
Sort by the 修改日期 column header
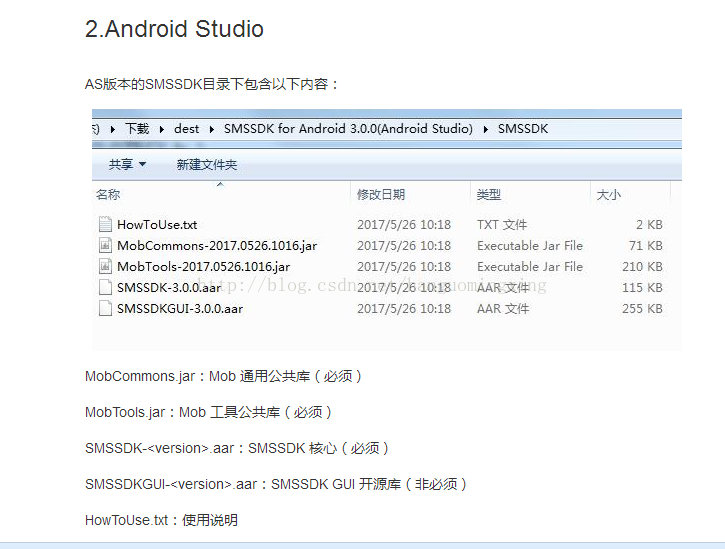point(381,195)
